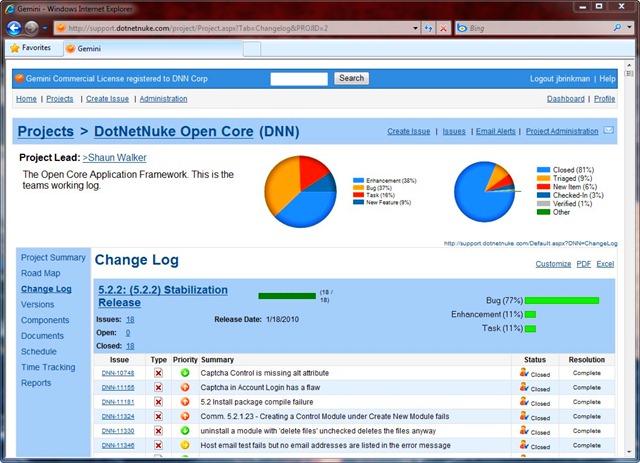Image resolution: width=640 pixels, height=463 pixels.
Task: Log out via Logout jbrinkman link
Action: click(560, 79)
